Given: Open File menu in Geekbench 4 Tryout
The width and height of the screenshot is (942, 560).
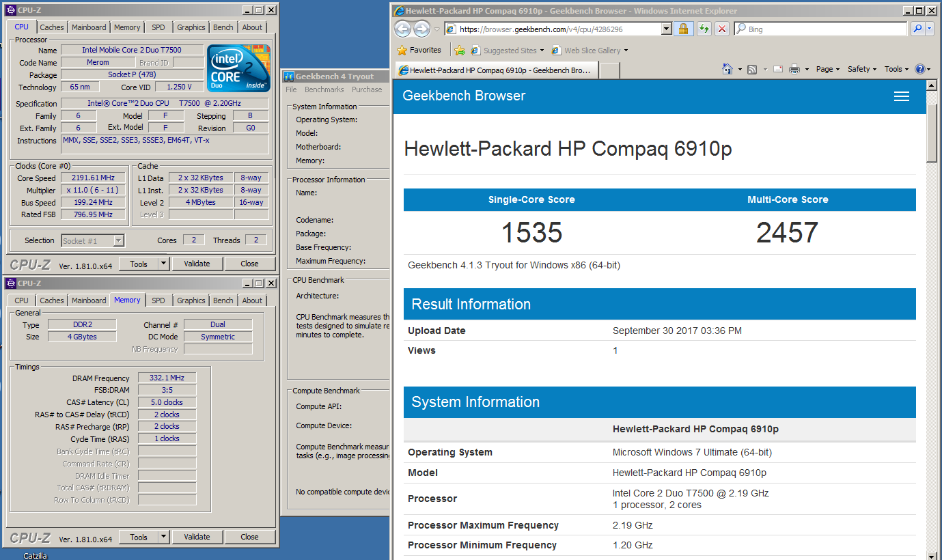Looking at the screenshot, I should tap(291, 89).
